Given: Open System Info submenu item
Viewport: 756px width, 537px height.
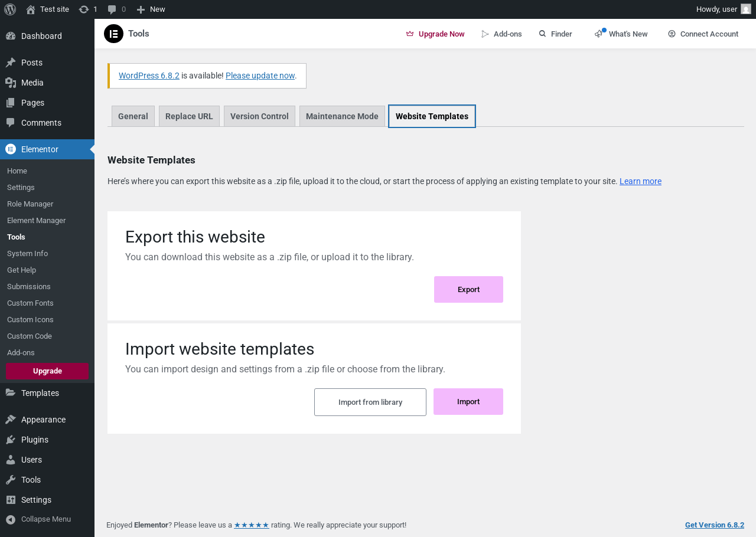Looking at the screenshot, I should (x=27, y=254).
